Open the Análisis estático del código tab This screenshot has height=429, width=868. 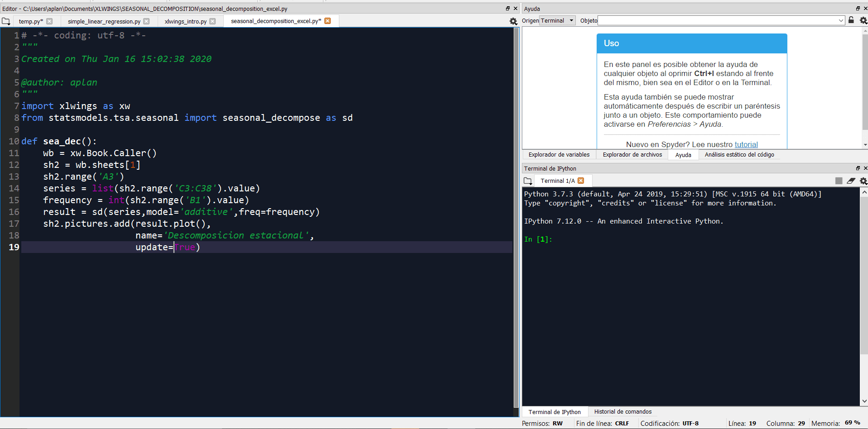pos(739,155)
